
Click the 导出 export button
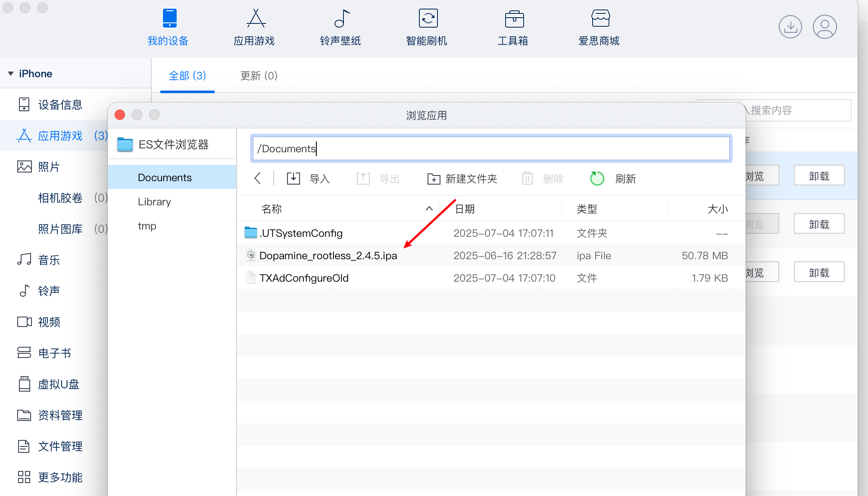click(378, 179)
